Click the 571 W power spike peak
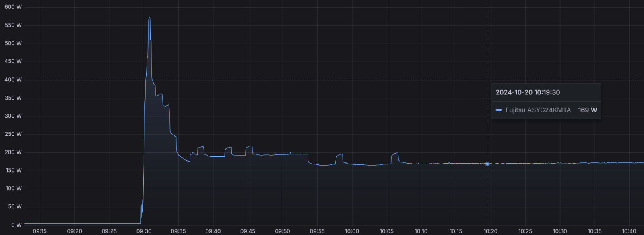 [x=149, y=18]
